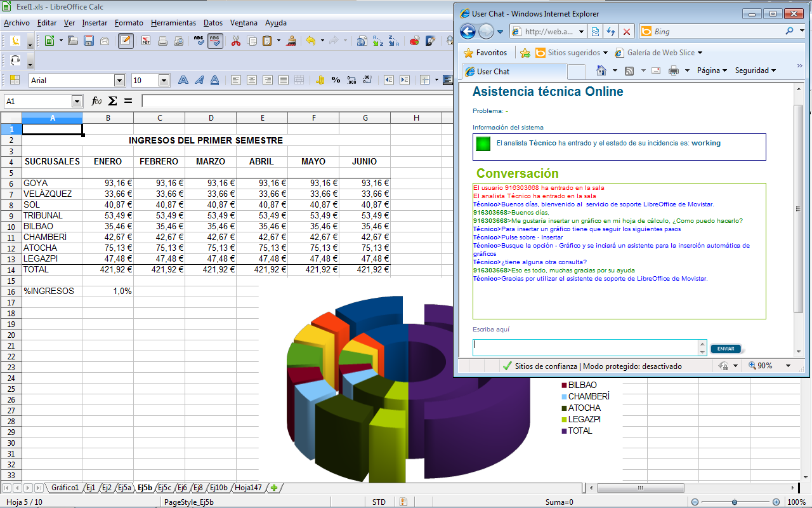
Task: Switch to the Ej5c sheet tab
Action: click(164, 488)
